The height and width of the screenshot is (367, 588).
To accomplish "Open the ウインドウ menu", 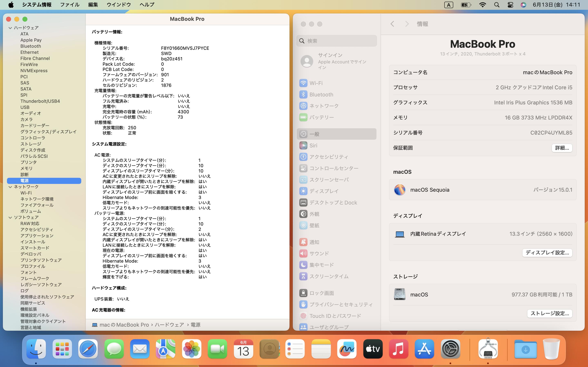I will coord(119,5).
